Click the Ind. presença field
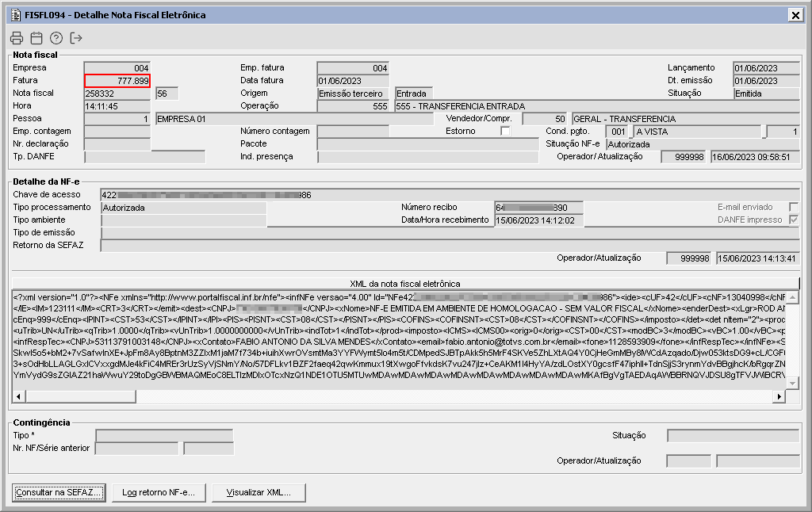The image size is (812, 512). coord(427,157)
